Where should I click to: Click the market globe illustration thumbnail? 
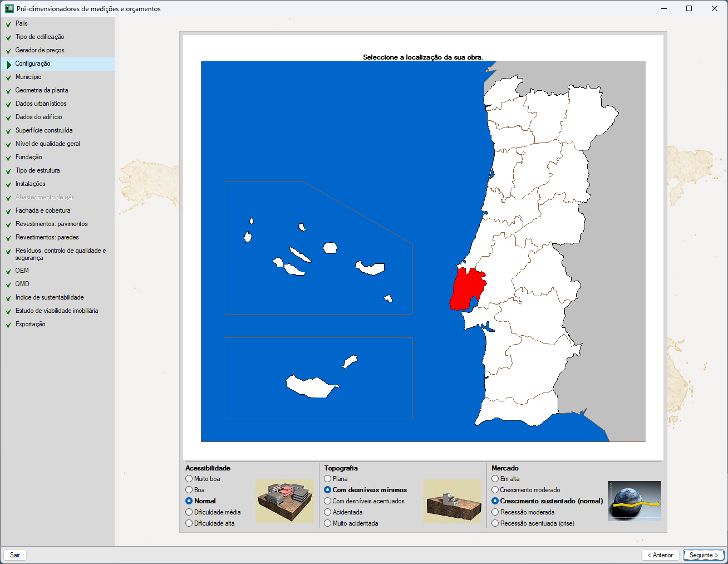(634, 501)
